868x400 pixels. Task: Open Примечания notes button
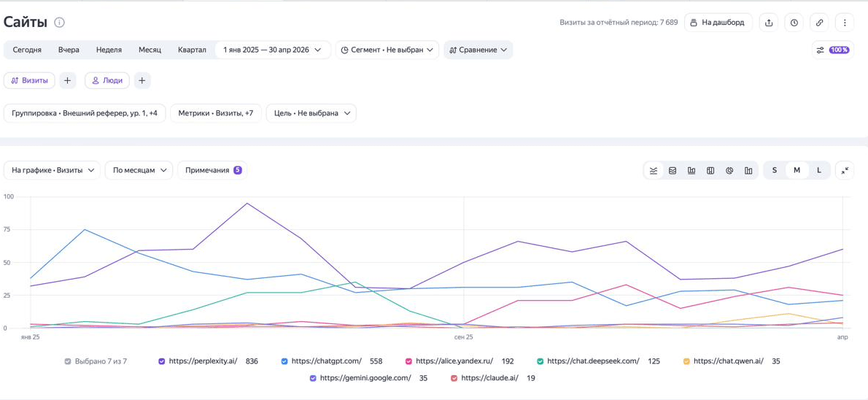point(212,170)
